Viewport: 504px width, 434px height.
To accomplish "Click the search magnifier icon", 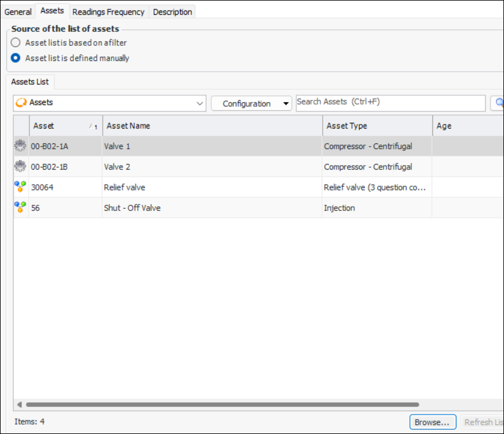I will pyautogui.click(x=498, y=103).
